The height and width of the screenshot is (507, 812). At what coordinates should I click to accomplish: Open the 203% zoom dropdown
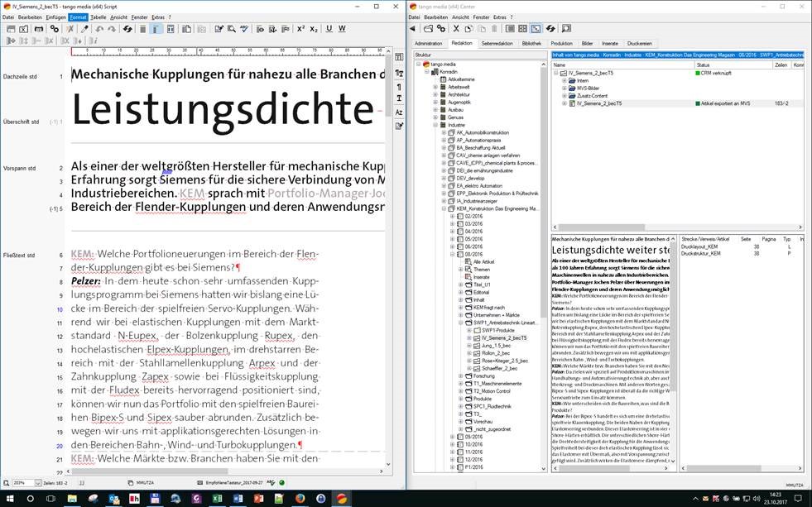pos(39,482)
